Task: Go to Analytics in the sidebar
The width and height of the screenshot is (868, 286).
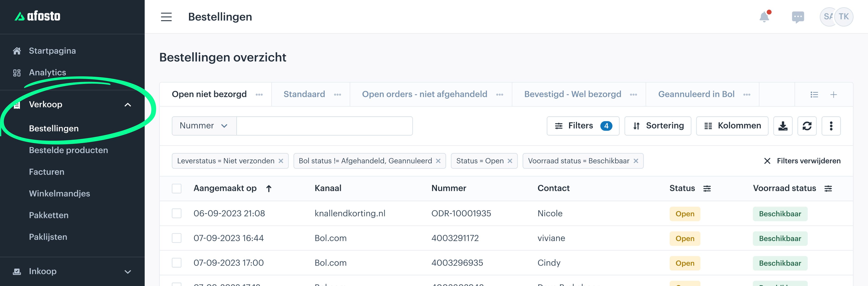Action: [x=47, y=73]
